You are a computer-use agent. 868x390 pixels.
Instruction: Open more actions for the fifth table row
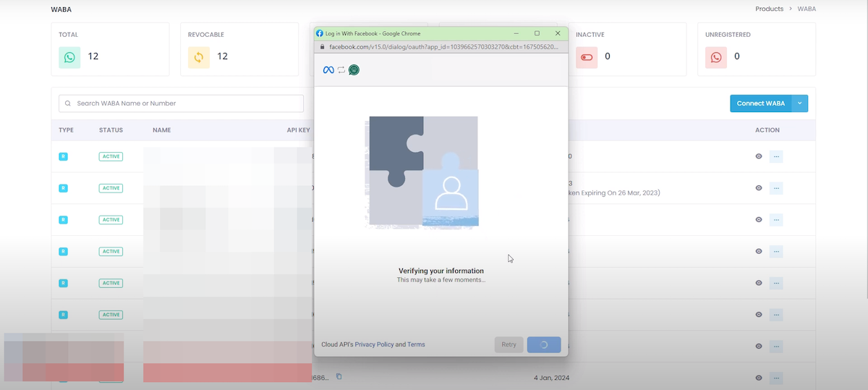[x=776, y=283]
